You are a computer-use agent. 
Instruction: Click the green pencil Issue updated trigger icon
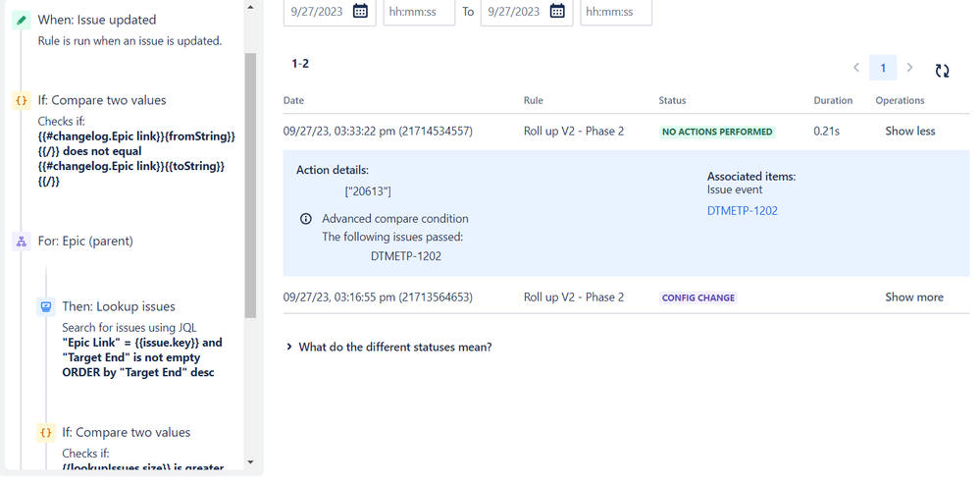click(x=22, y=20)
